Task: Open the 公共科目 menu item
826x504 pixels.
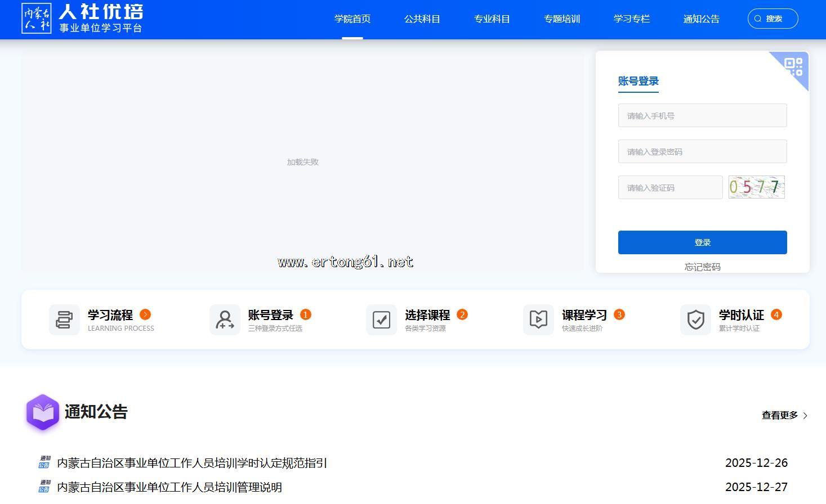Action: [422, 19]
